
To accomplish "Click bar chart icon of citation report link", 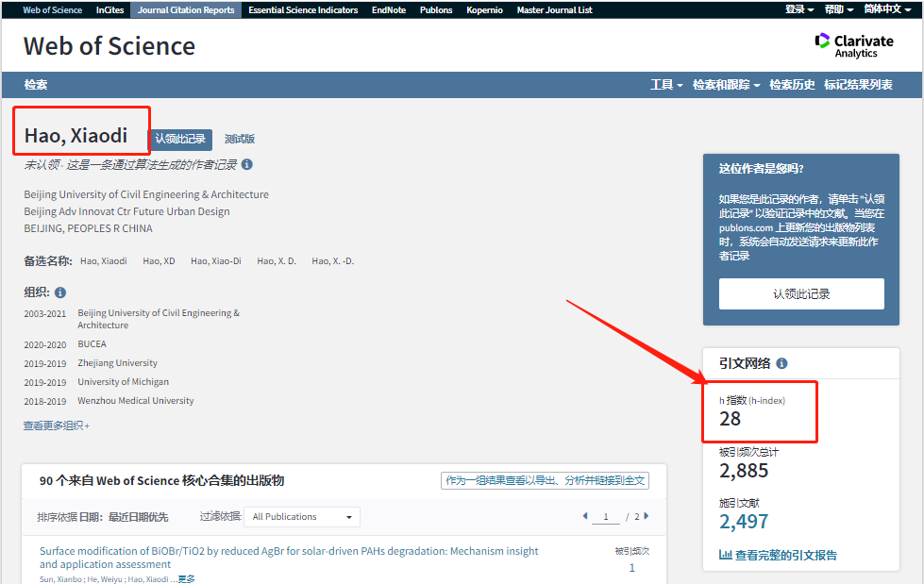I will (x=726, y=555).
